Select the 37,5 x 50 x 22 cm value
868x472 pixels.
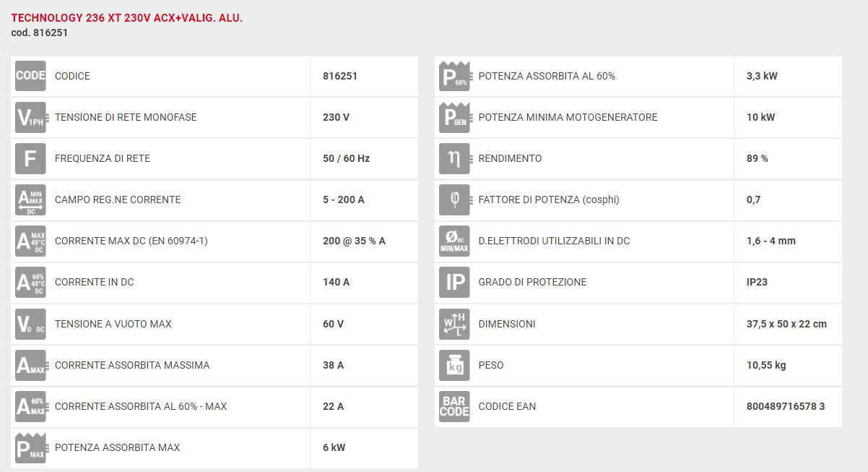coord(786,324)
